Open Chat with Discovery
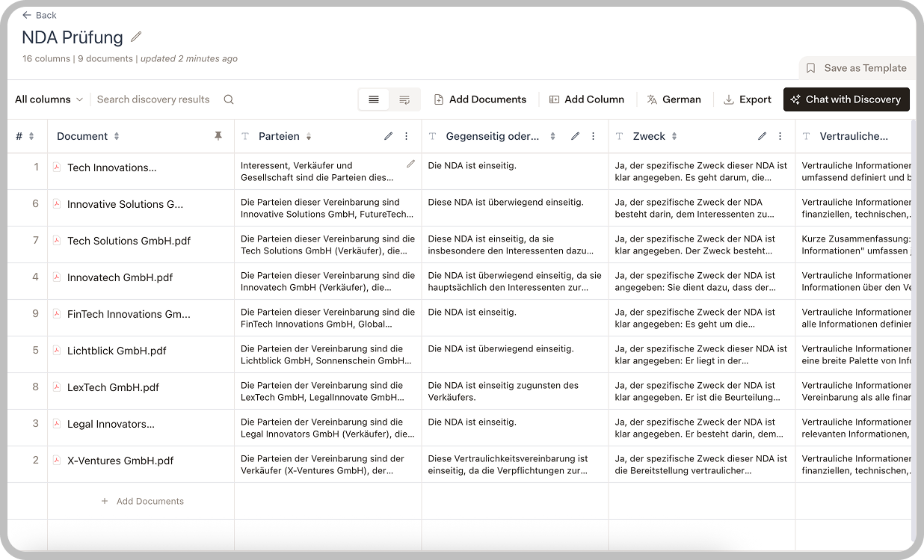 (x=846, y=99)
